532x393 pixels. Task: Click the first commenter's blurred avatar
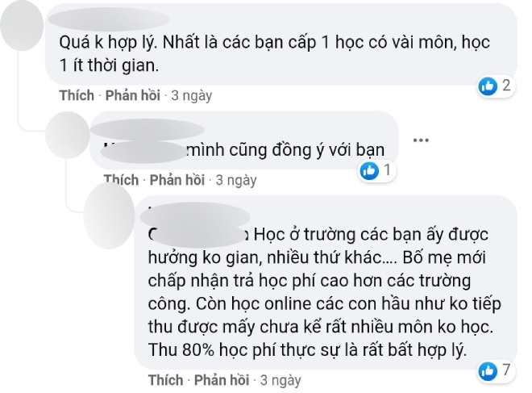(x=22, y=26)
